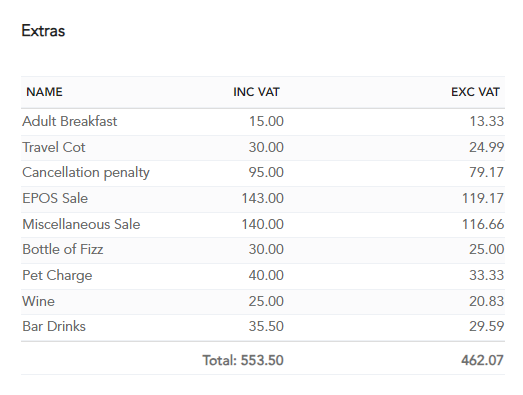
Task: Select the Bar Drinks row
Action: coord(263,327)
